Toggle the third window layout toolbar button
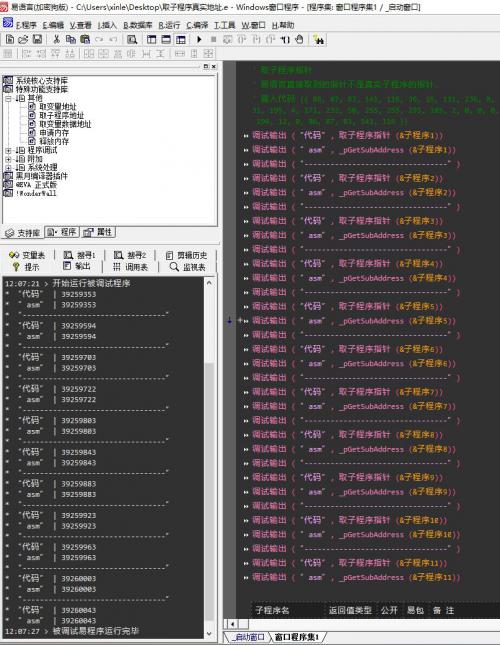Viewport: 500px width, 645px height. click(x=181, y=39)
